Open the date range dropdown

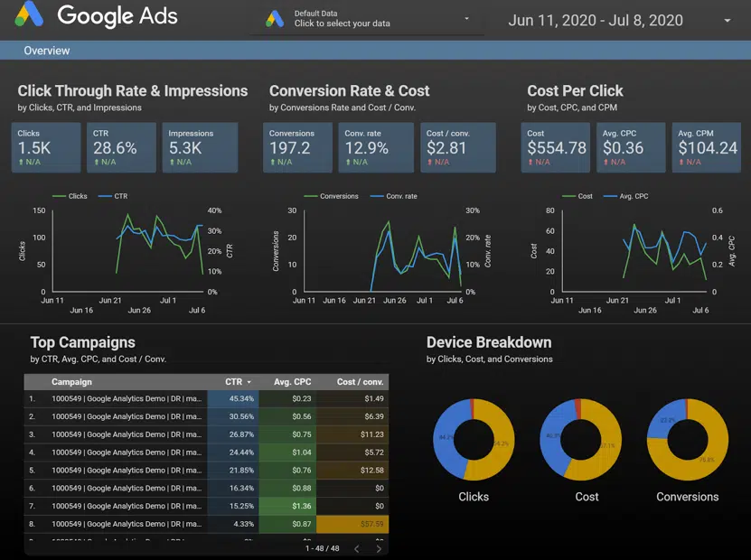click(x=728, y=21)
